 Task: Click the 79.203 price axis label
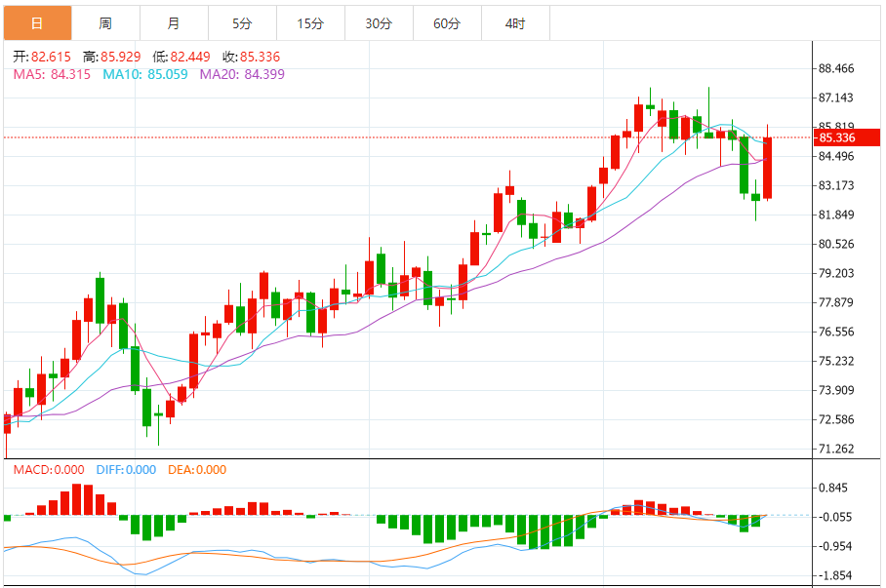click(x=836, y=273)
